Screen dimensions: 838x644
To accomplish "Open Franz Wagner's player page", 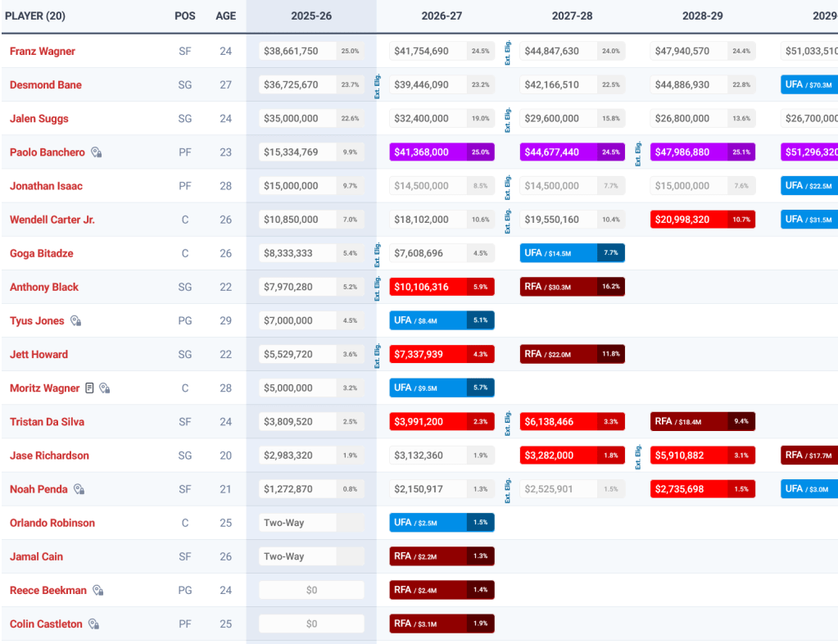I will click(x=43, y=51).
